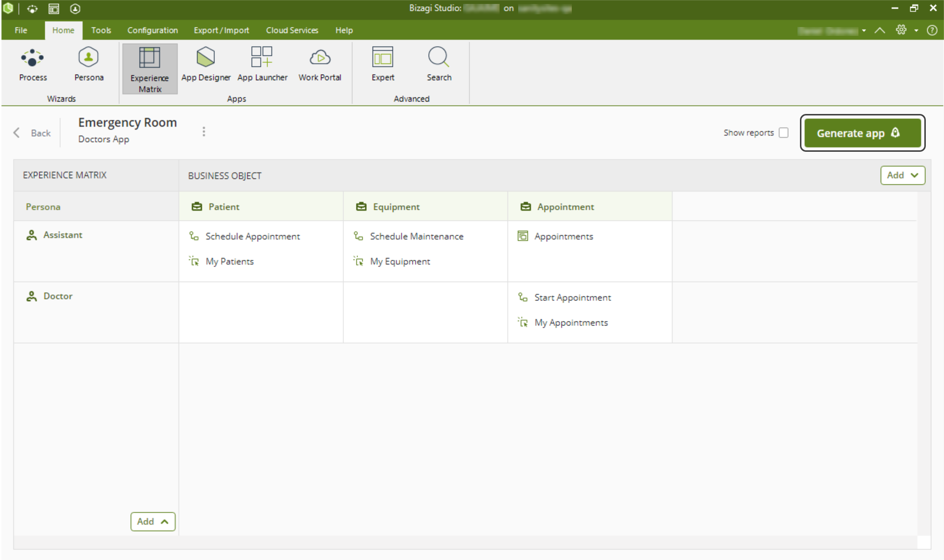
Task: Open the Work Portal
Action: 320,65
